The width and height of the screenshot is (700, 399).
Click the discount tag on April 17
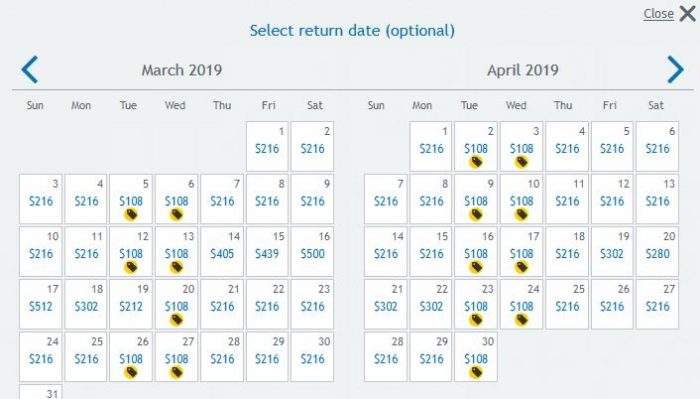tap(521, 267)
